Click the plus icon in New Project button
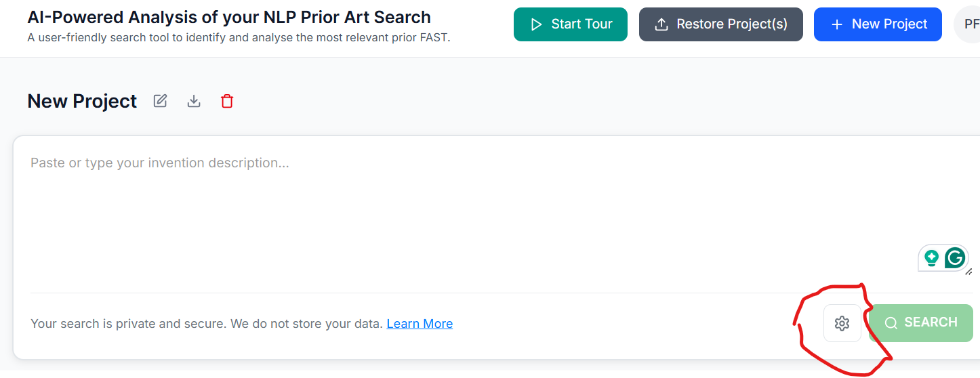Screen dimensions: 980x378 pos(837,24)
